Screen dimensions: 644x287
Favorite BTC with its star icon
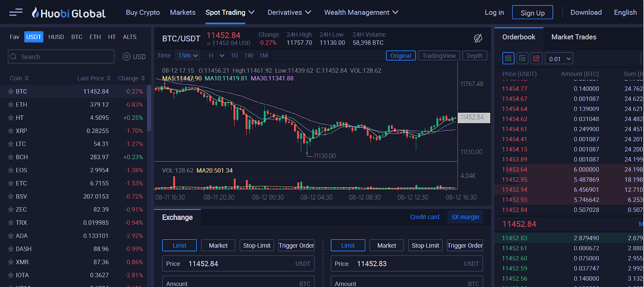(11, 91)
